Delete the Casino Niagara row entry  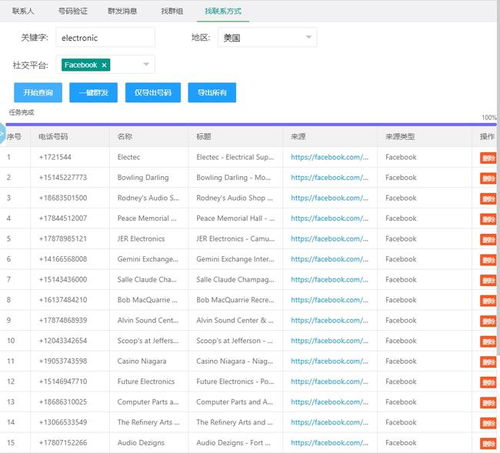click(x=488, y=362)
